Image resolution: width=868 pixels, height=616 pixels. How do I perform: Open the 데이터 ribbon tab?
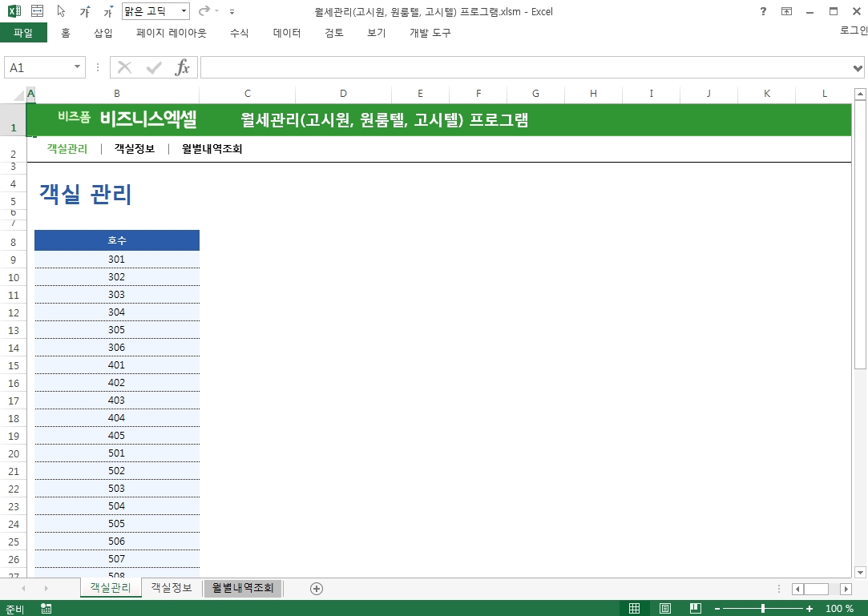287,33
